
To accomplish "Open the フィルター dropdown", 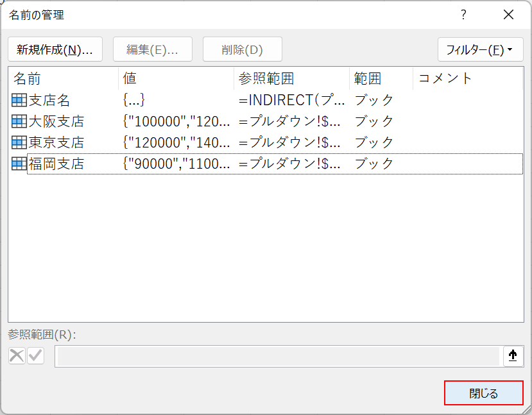I will click(x=480, y=49).
